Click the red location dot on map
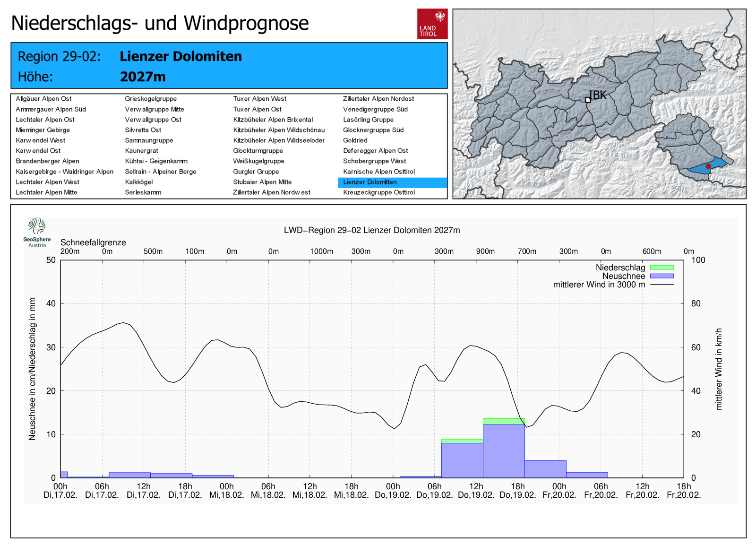The image size is (756, 545). [x=708, y=166]
